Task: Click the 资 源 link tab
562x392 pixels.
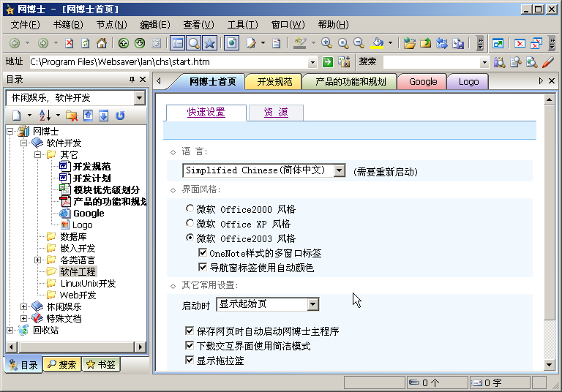Action: [x=275, y=113]
